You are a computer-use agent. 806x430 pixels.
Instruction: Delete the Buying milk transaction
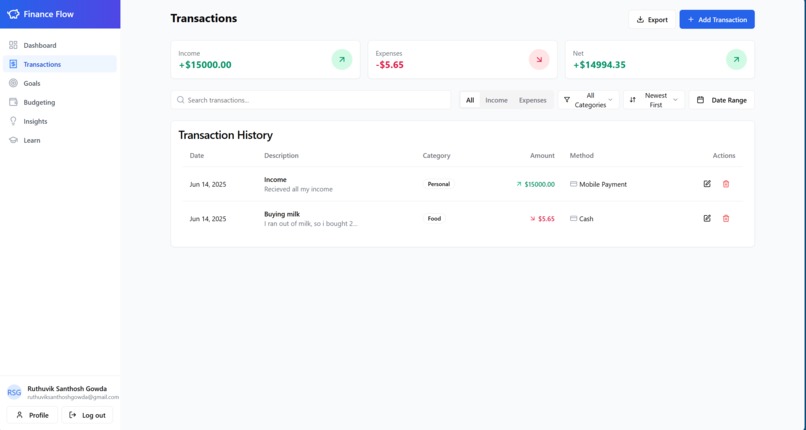pyautogui.click(x=726, y=218)
